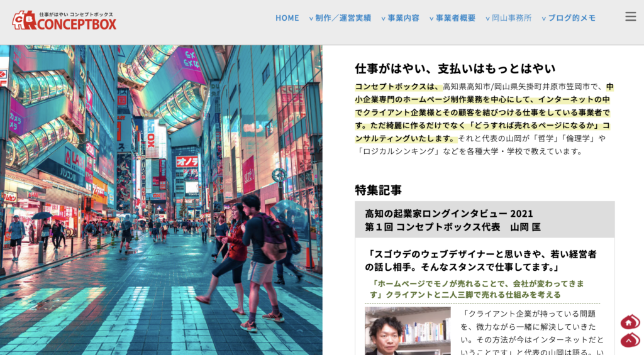The width and height of the screenshot is (644, 355).
Task: Click the Akihabara street hero image
Action: click(161, 200)
